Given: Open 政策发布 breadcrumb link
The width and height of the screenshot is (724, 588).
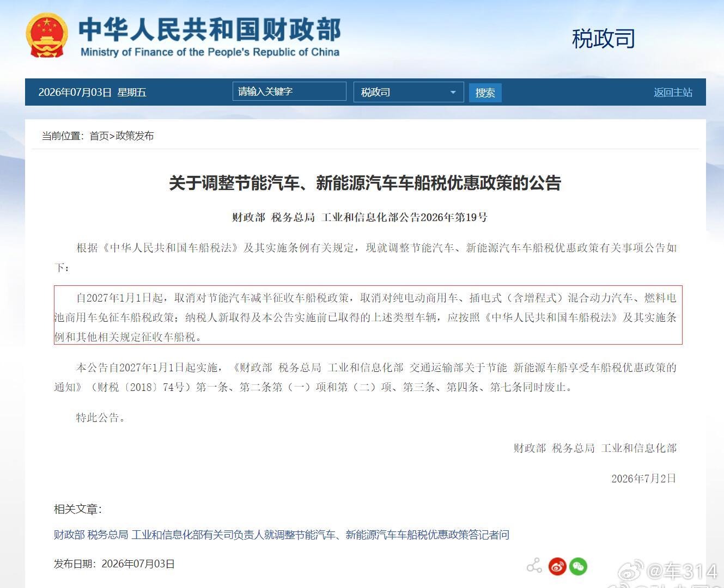Looking at the screenshot, I should point(135,136).
